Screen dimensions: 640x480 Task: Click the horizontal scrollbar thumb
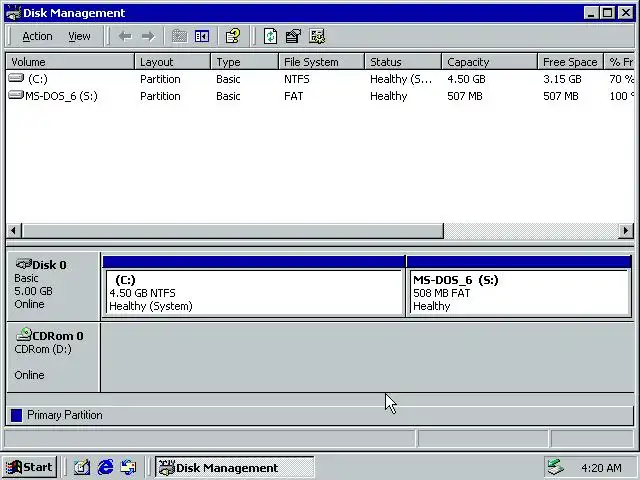[233, 231]
